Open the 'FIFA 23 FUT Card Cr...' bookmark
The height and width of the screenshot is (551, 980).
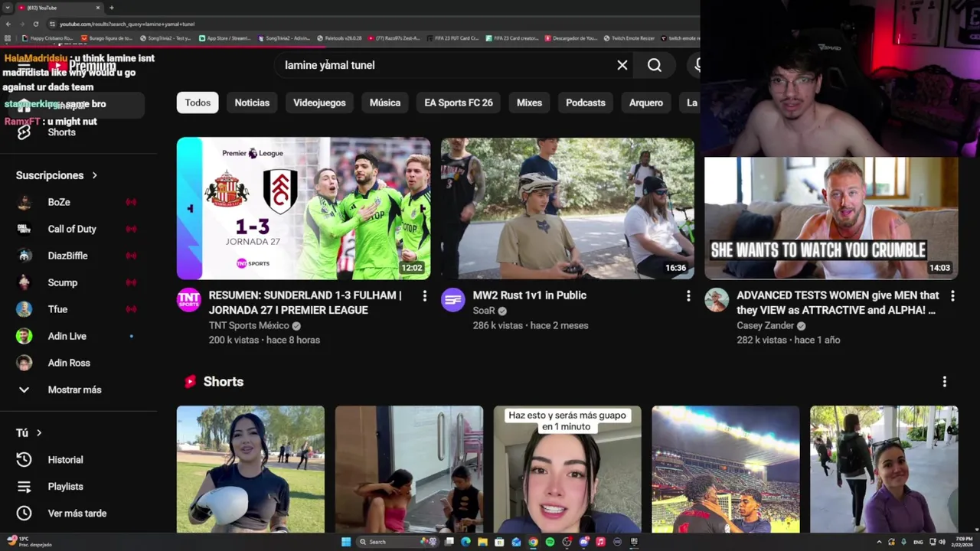(453, 38)
